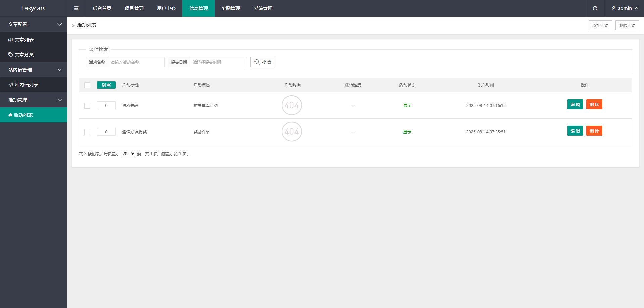644x308 pixels.
Task: Click 编辑 for the 进取先锋 activity
Action: click(x=575, y=104)
